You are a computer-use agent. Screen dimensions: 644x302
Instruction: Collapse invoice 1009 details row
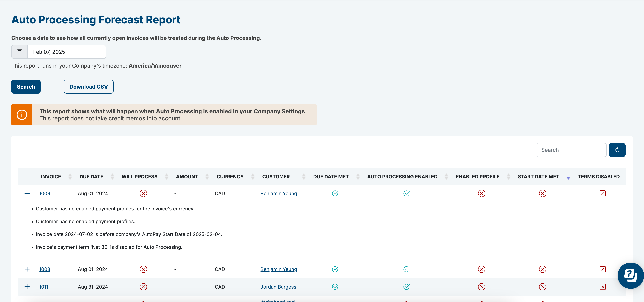click(x=27, y=193)
